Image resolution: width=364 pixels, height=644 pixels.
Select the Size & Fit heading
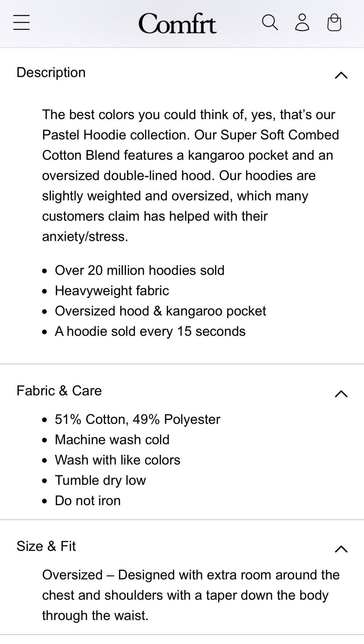(x=46, y=546)
